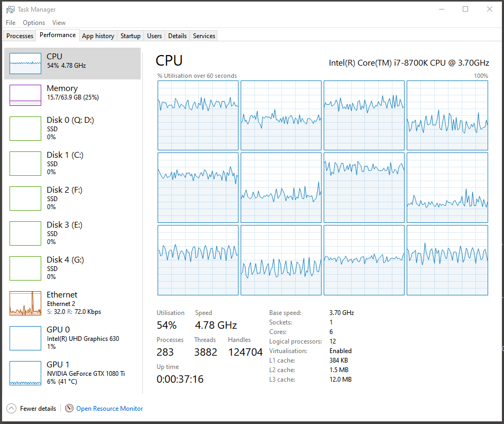The image size is (504, 424).
Task: Click the L3 cache 12.0 MB value
Action: [341, 380]
